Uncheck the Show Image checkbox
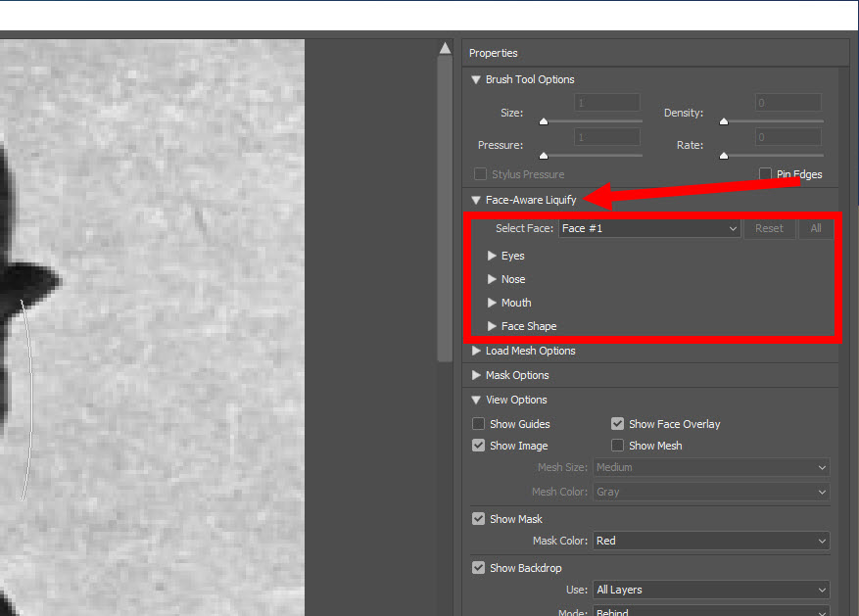Image resolution: width=859 pixels, height=616 pixels. [478, 446]
